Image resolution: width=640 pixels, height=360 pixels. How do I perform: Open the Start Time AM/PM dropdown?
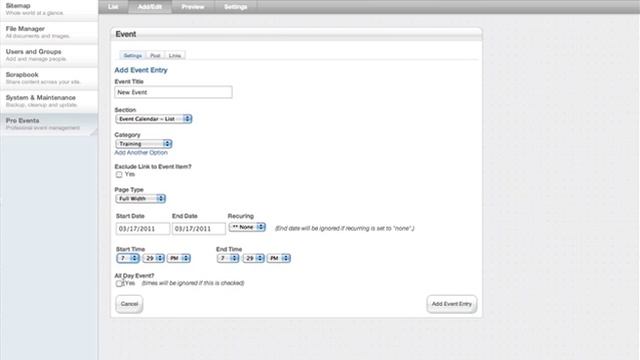[179, 258]
